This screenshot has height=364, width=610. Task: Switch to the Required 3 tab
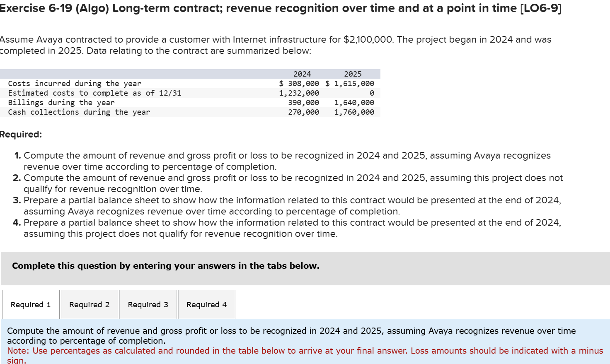tap(148, 304)
